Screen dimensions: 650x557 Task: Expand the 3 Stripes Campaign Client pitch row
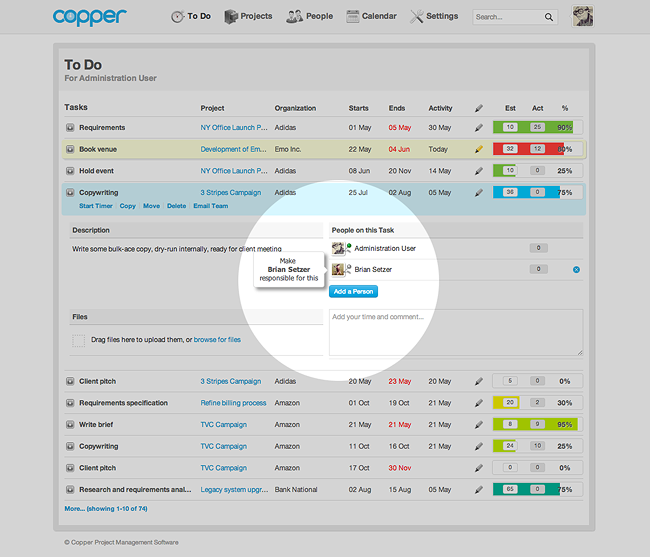point(70,381)
